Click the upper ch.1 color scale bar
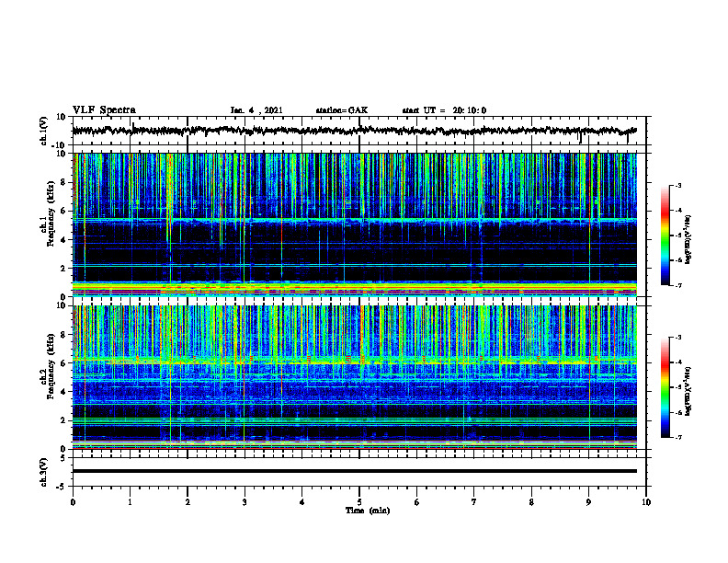Screen dimensions: 728x563 (665, 236)
